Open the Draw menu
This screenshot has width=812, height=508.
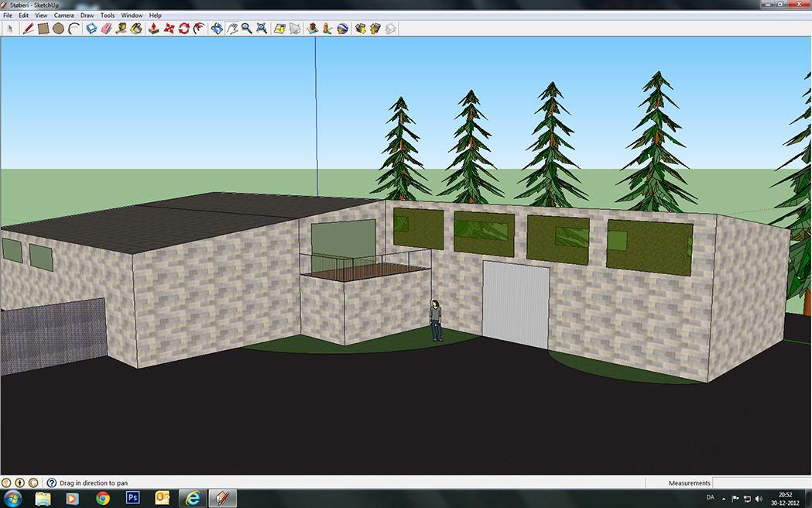click(87, 15)
